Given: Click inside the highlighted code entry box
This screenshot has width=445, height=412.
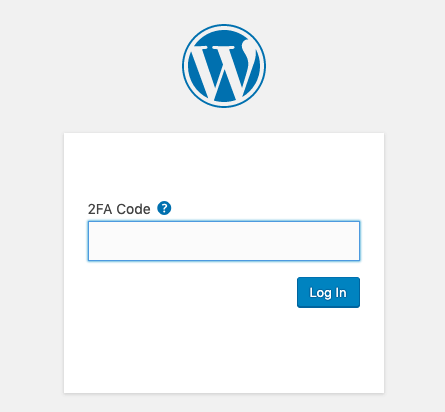Looking at the screenshot, I should (224, 241).
